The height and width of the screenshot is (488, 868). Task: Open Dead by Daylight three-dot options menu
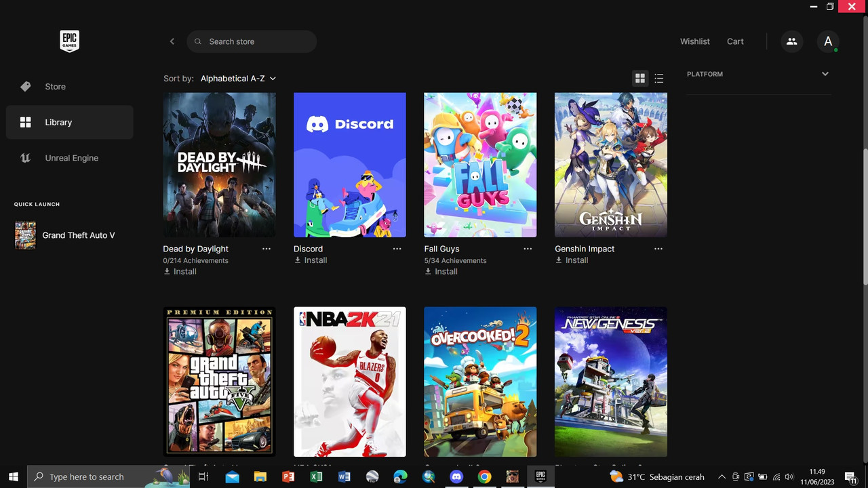[267, 249]
